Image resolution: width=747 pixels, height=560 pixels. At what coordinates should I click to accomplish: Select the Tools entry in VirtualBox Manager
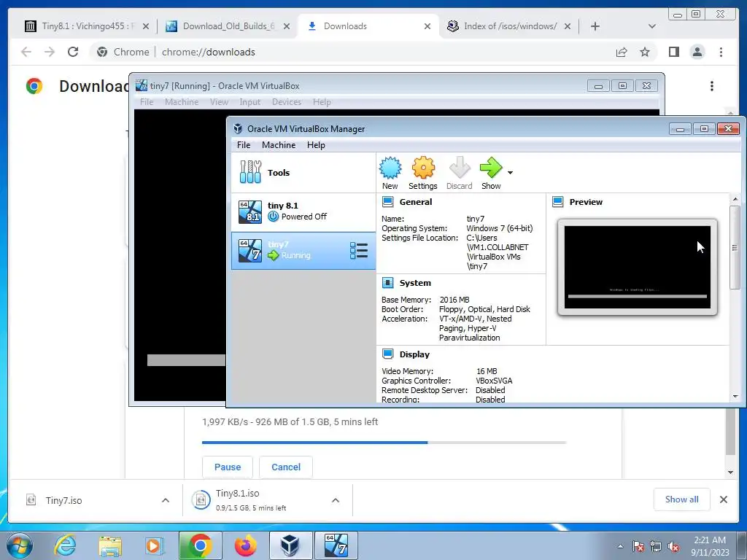click(303, 172)
